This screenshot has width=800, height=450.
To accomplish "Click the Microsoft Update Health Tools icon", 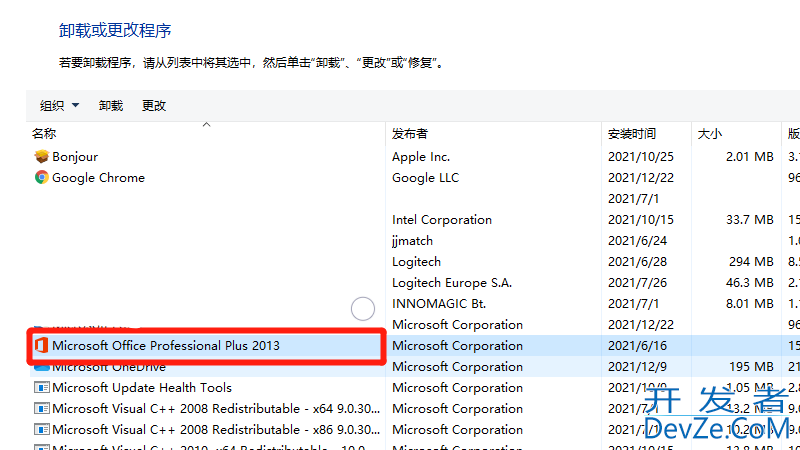I will tap(41, 388).
